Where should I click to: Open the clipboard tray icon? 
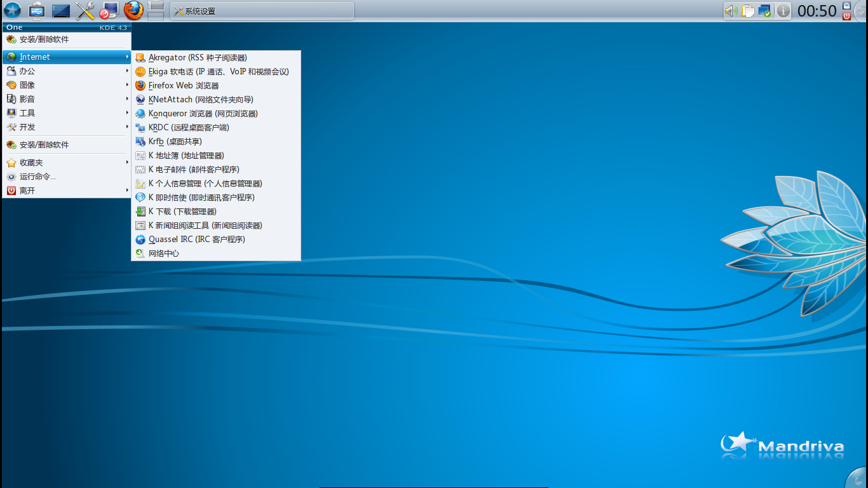coord(748,11)
